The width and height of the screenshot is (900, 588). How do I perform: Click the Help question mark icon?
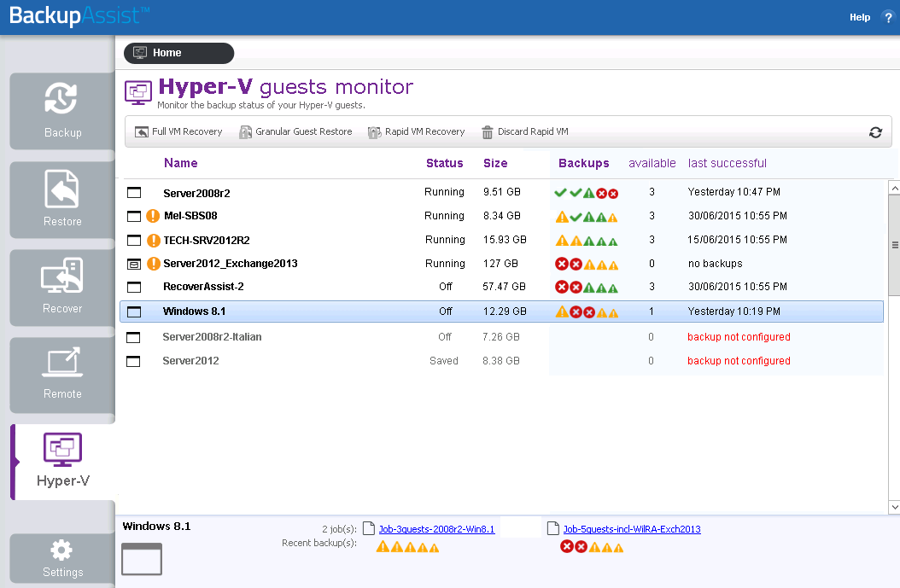click(888, 17)
